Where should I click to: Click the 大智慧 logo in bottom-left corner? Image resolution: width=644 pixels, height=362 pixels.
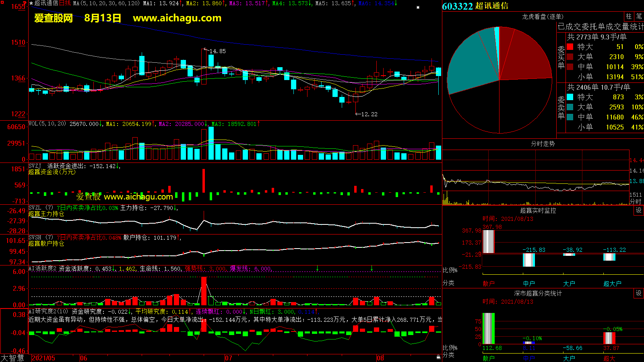(x=13, y=358)
